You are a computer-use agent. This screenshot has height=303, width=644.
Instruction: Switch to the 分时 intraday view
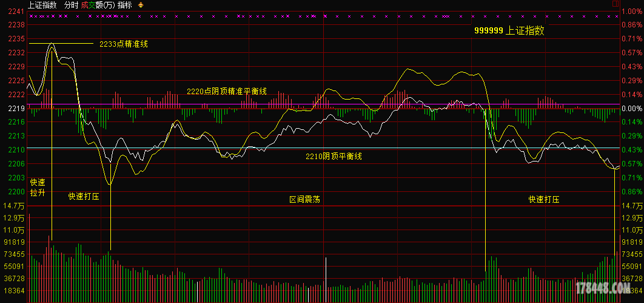(x=72, y=5)
